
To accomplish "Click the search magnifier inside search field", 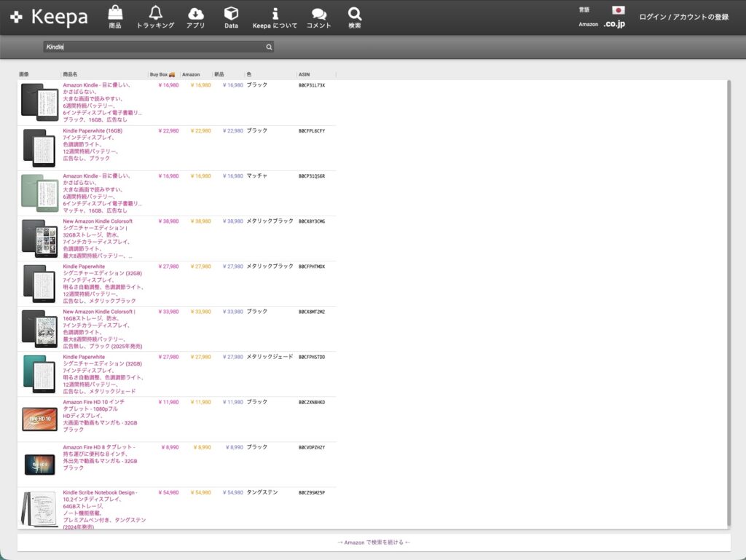I will point(269,47).
